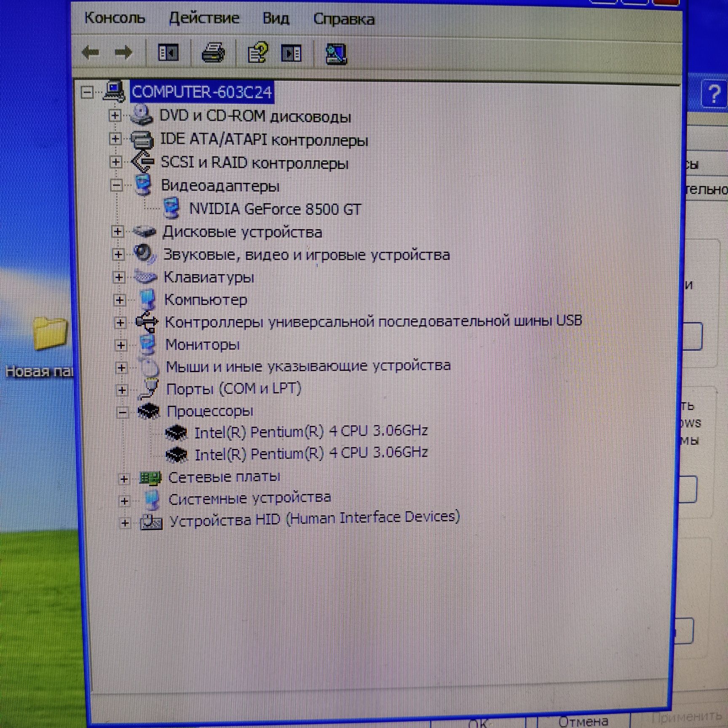This screenshot has height=728, width=728.
Task: Collapse the COMPUTER-603C24 root node
Action: [87, 92]
